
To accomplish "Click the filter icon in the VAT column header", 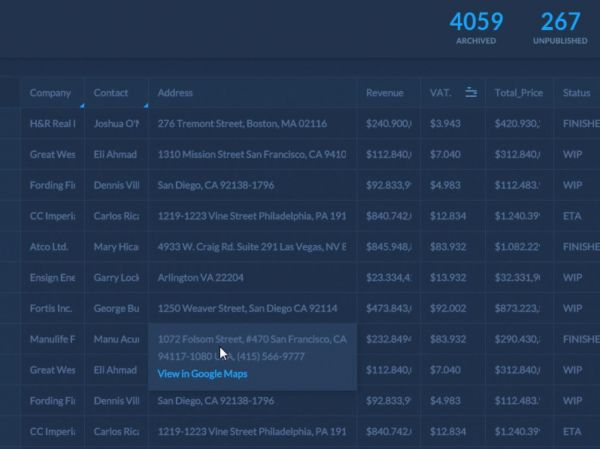I will tap(471, 93).
